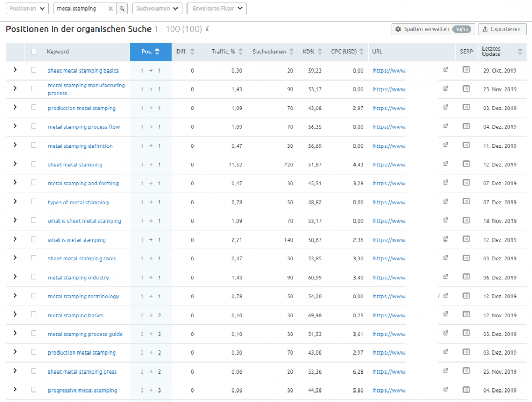The image size is (532, 402).
Task: Check the what is metal stamping row
Action: tap(33, 239)
